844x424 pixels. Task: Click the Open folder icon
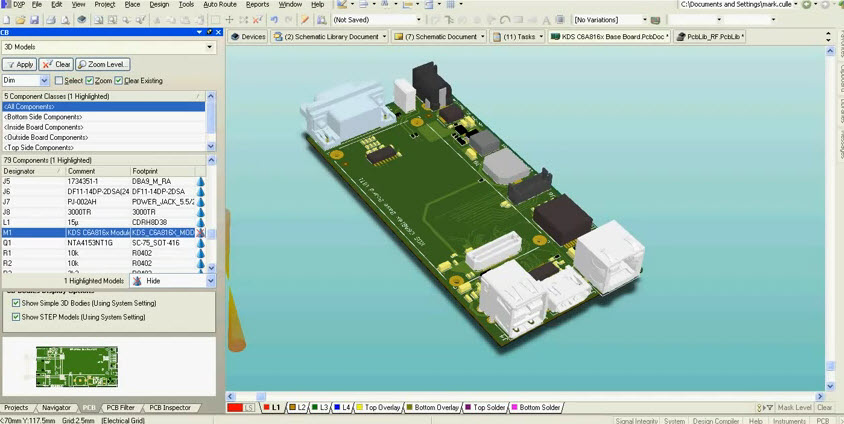coord(20,20)
